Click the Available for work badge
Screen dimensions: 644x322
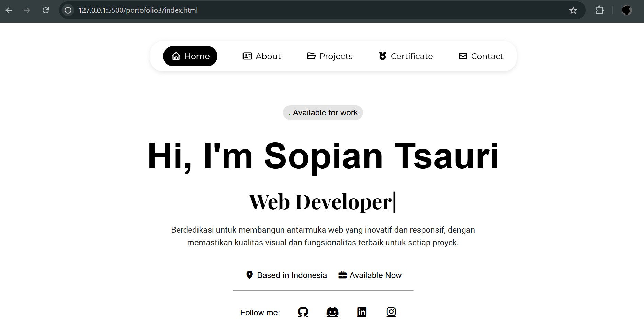click(x=323, y=113)
